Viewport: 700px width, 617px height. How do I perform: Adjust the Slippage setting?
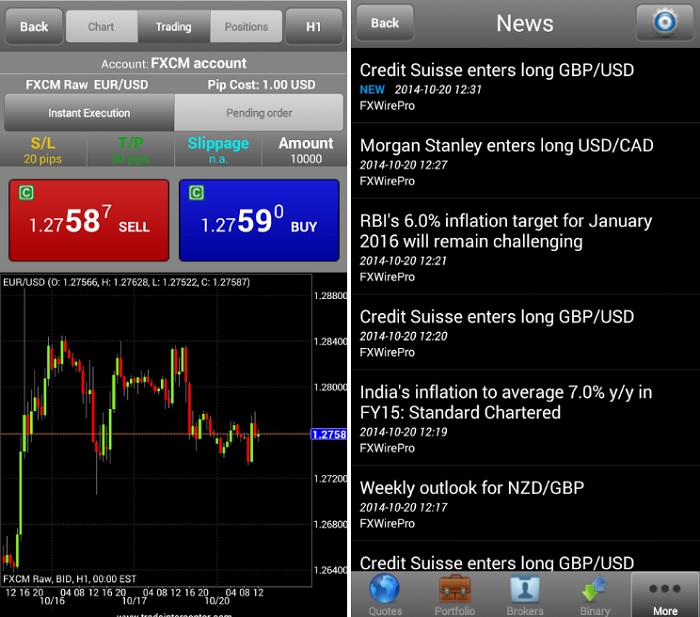click(x=218, y=150)
